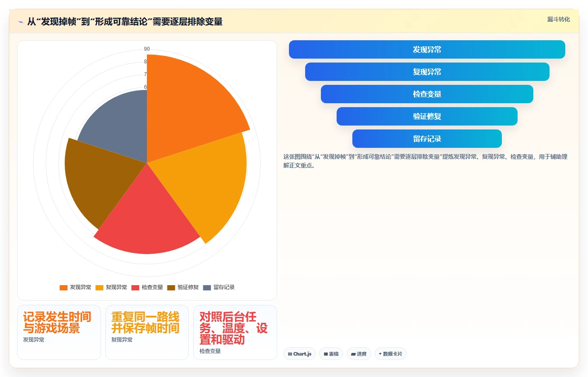The image size is (588, 377).
Task: Select the 数据卡片 tag chip
Action: pos(390,354)
